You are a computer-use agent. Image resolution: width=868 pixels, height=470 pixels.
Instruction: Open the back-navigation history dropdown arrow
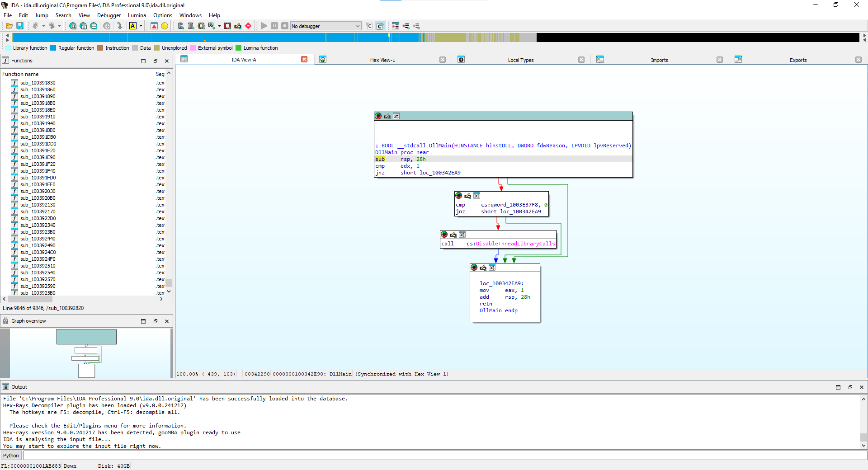coord(43,26)
